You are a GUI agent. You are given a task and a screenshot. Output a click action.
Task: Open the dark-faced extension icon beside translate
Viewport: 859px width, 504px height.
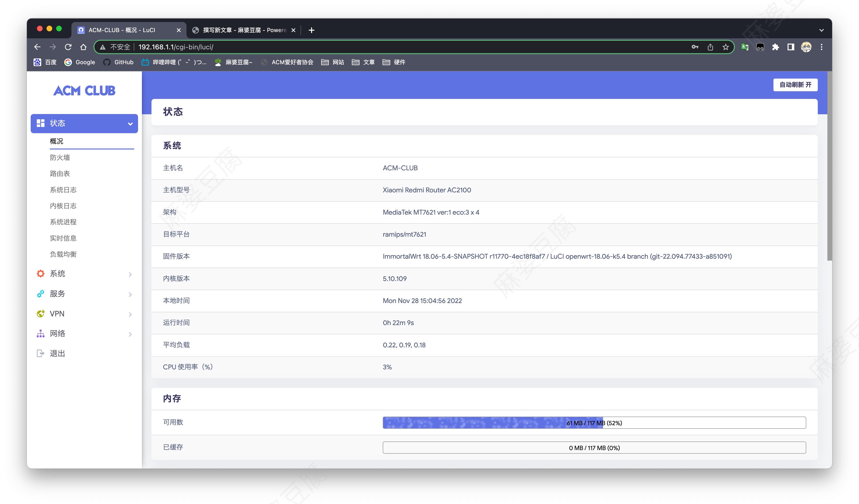point(760,47)
